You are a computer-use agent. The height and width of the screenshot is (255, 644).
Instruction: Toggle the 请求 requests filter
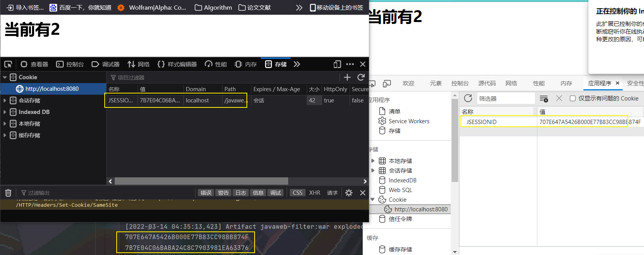[x=332, y=193]
